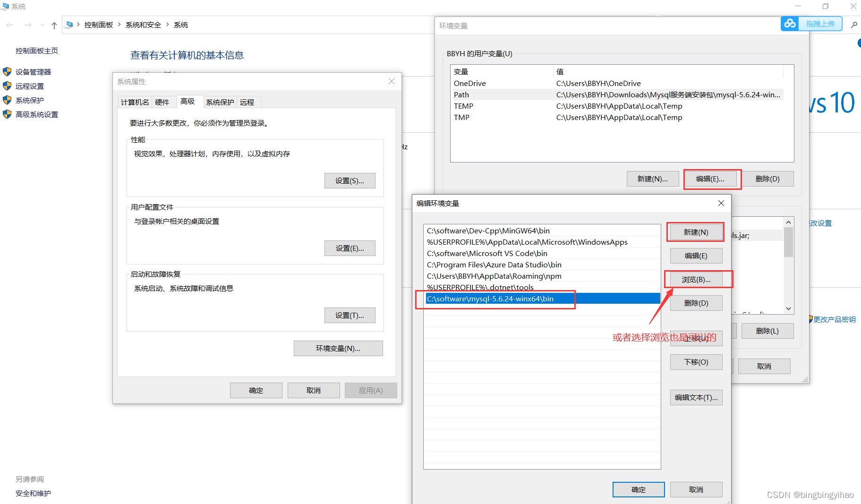
Task: Click 设置(E)... button under 用户配置文件
Action: pos(350,248)
